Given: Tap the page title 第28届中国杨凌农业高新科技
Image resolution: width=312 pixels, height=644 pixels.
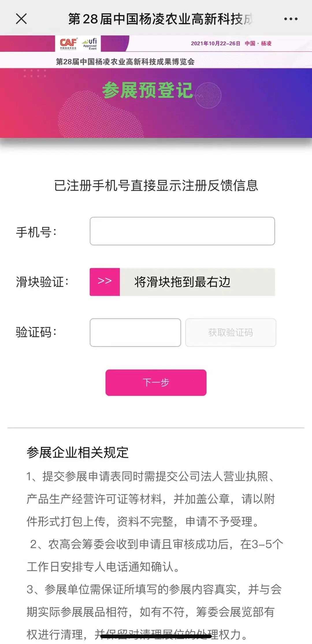Looking at the screenshot, I should pos(160,19).
